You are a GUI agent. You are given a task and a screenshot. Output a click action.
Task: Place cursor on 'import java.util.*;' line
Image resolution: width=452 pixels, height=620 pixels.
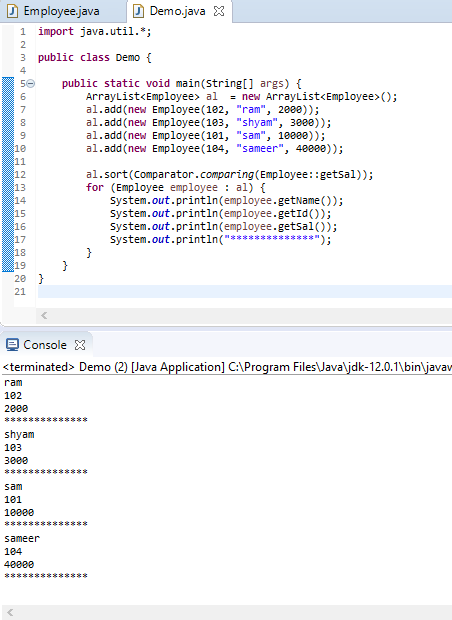(x=95, y=31)
